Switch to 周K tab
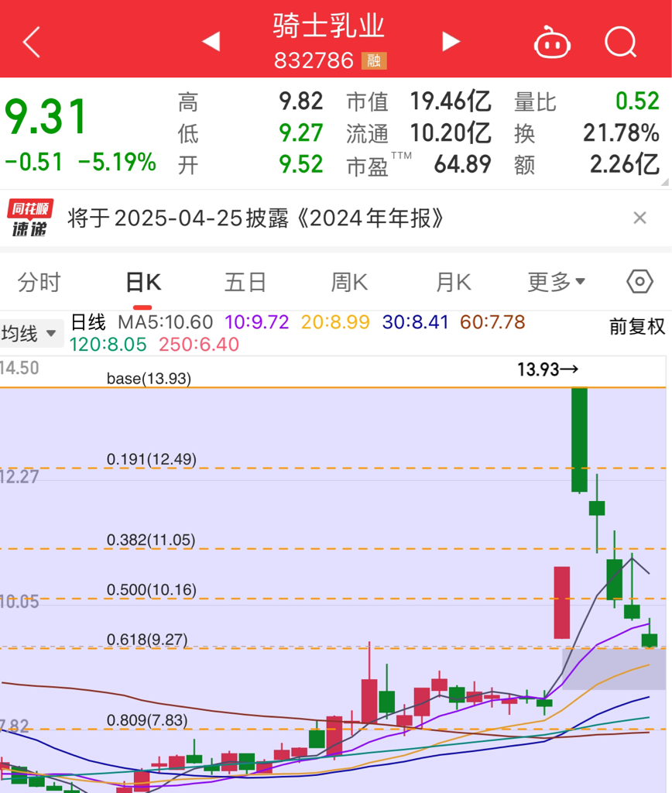Screen dimensions: 672x793 [x=349, y=282]
